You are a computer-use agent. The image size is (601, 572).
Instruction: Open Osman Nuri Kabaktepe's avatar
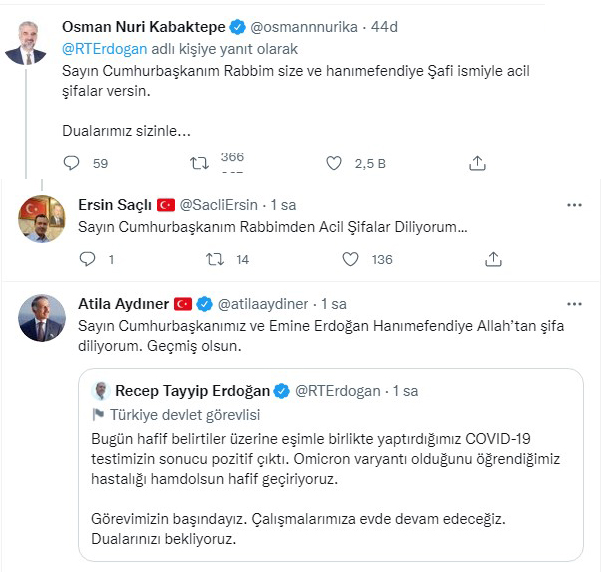pos(26,43)
